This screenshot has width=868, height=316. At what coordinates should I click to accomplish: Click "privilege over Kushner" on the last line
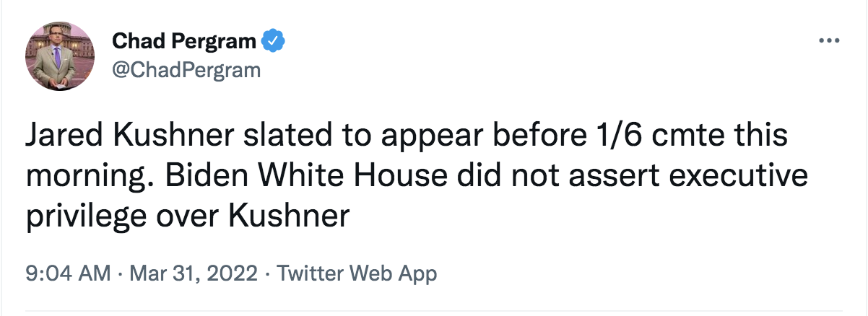coord(189,216)
